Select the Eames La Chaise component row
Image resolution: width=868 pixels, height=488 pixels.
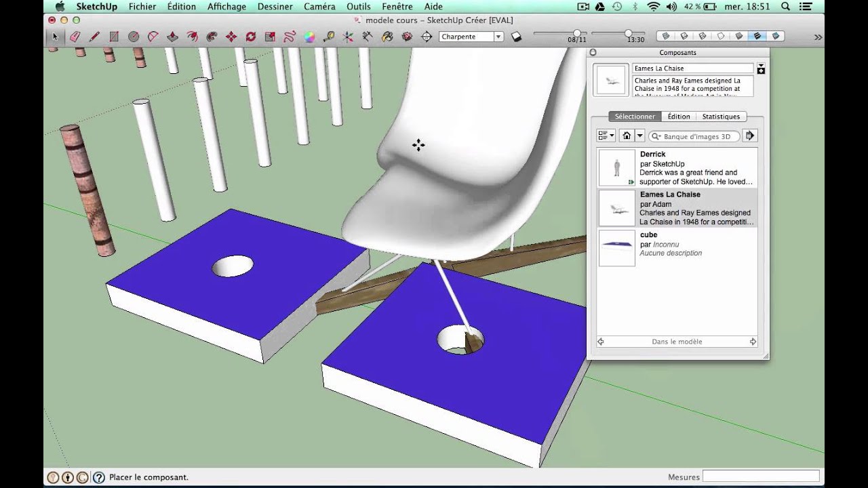tap(677, 208)
